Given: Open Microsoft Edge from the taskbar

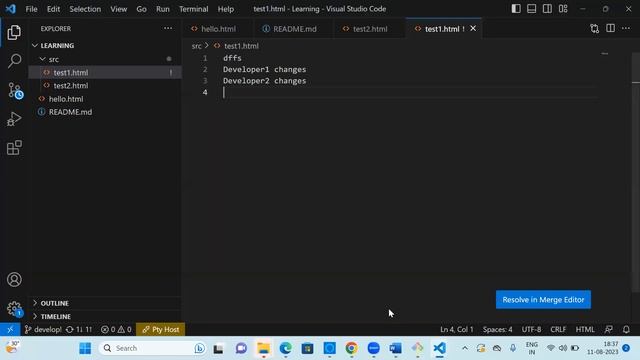Looking at the screenshot, I should click(285, 348).
